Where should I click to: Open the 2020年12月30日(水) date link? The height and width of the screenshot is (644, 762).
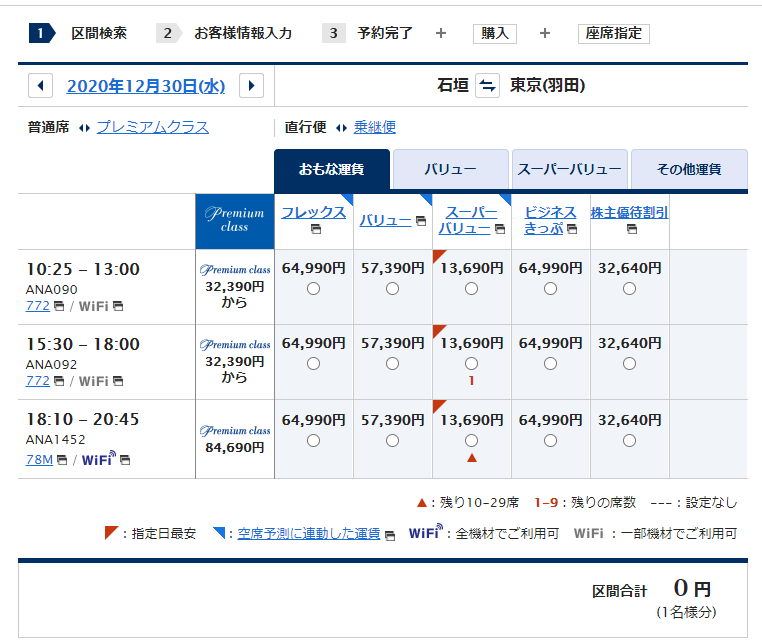146,87
